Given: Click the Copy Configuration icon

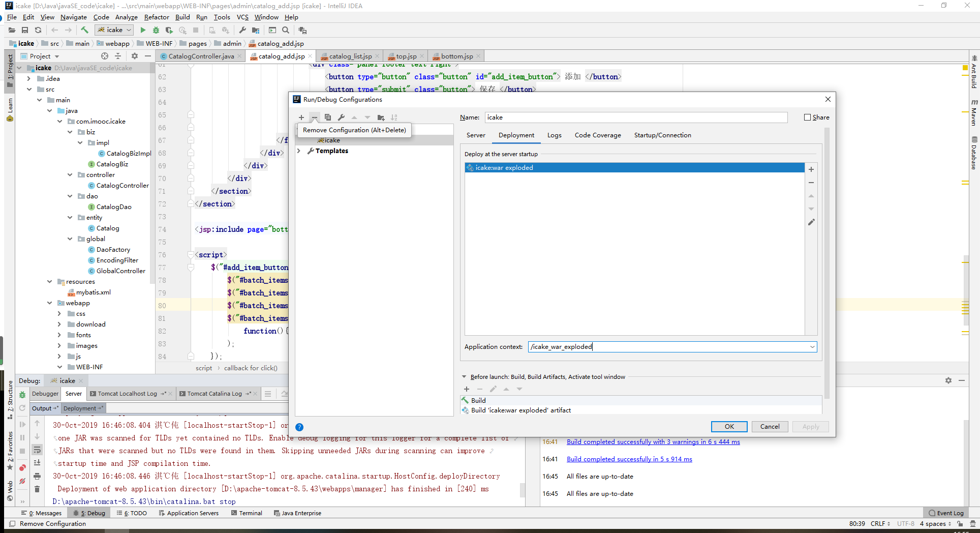Looking at the screenshot, I should pos(328,117).
